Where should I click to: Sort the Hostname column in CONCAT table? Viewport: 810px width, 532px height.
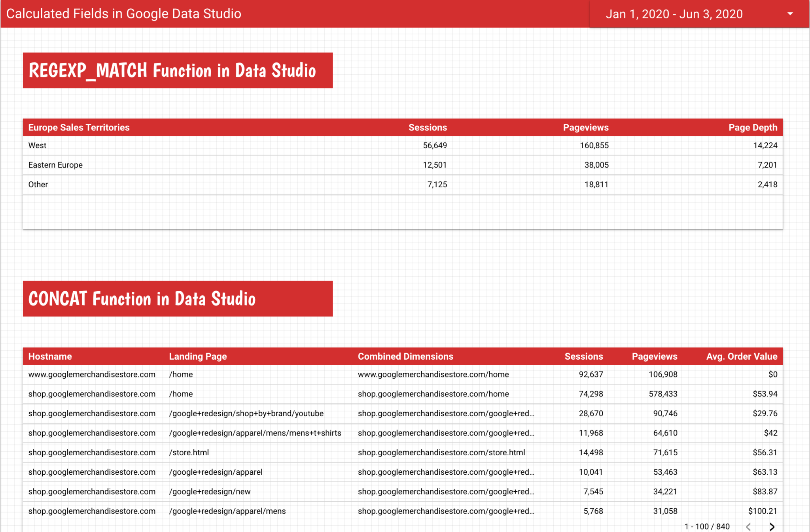point(50,356)
